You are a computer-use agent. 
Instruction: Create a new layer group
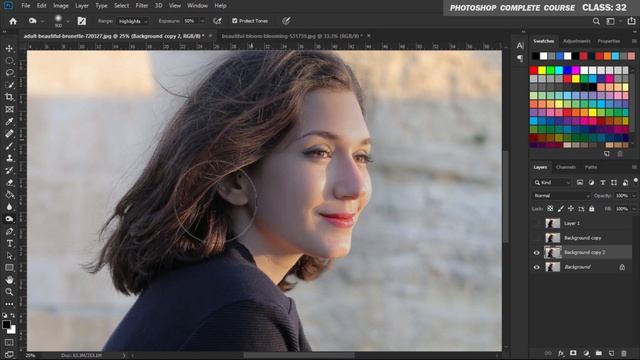pos(599,353)
